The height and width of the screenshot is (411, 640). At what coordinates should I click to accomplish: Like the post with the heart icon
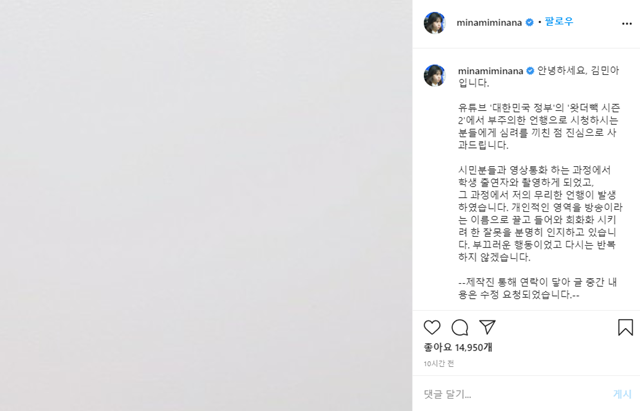pos(432,327)
